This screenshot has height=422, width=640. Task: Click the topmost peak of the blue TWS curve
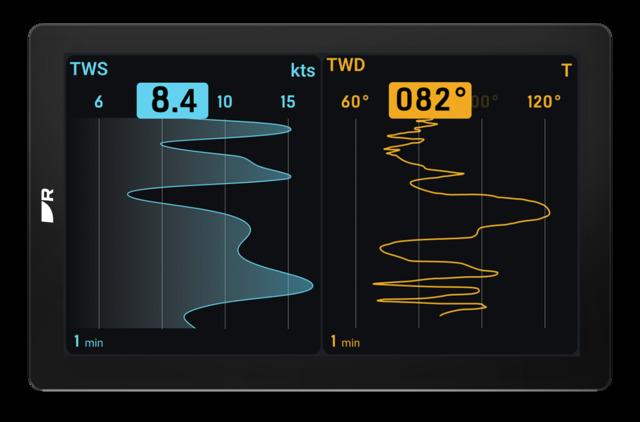[289, 127]
